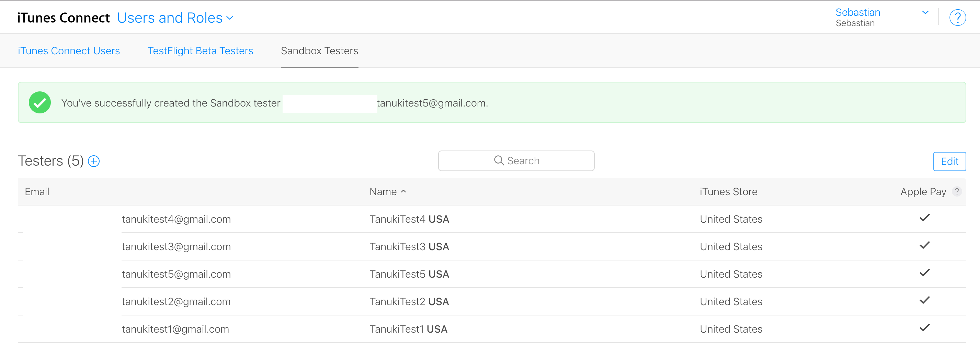Viewport: 980px width, 356px height.
Task: Click Apple Pay checkmark for TanukiTest5
Action: click(x=924, y=272)
